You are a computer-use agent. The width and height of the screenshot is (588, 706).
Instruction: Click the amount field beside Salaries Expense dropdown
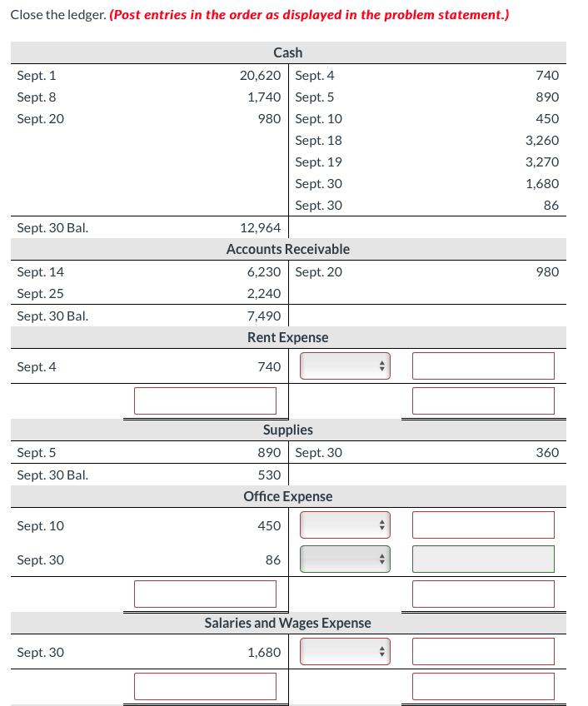coord(483,651)
